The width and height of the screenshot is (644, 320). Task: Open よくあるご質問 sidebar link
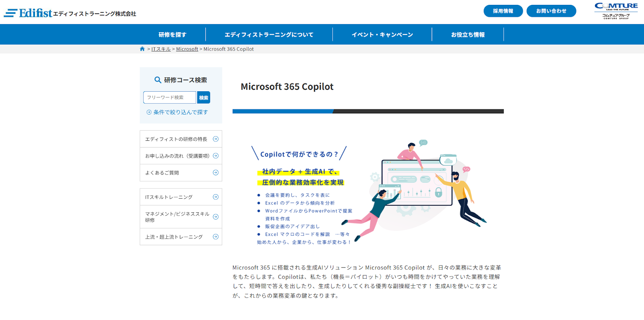(x=181, y=173)
